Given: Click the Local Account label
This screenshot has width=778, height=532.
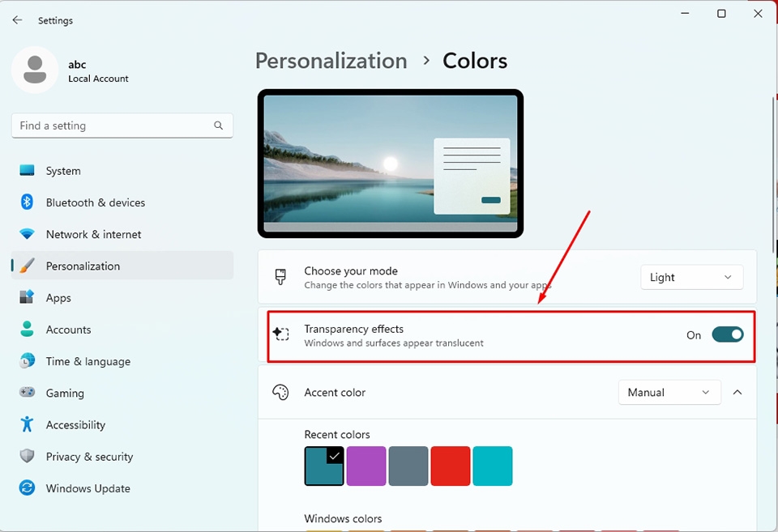Looking at the screenshot, I should pos(98,79).
